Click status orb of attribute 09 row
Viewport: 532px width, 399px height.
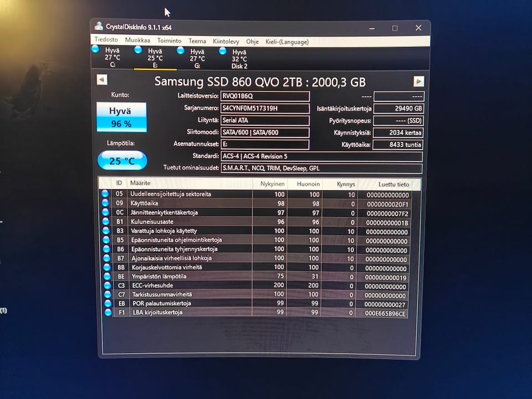(105, 203)
